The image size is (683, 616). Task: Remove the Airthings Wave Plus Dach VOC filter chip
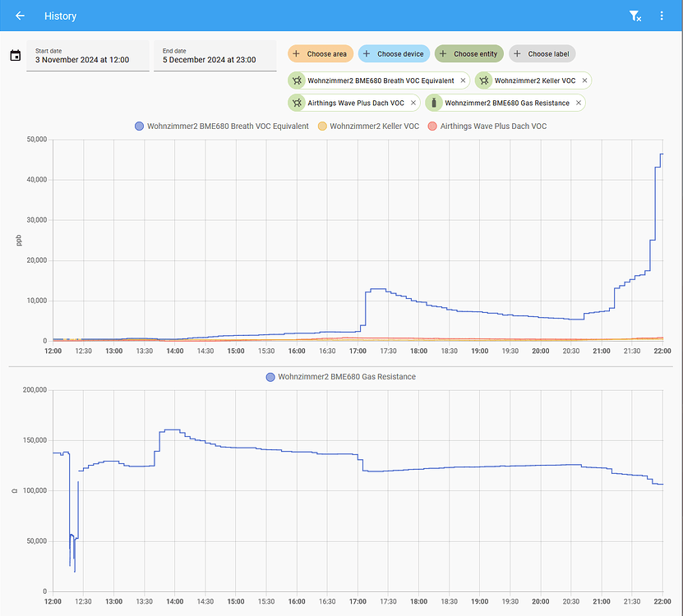click(413, 103)
